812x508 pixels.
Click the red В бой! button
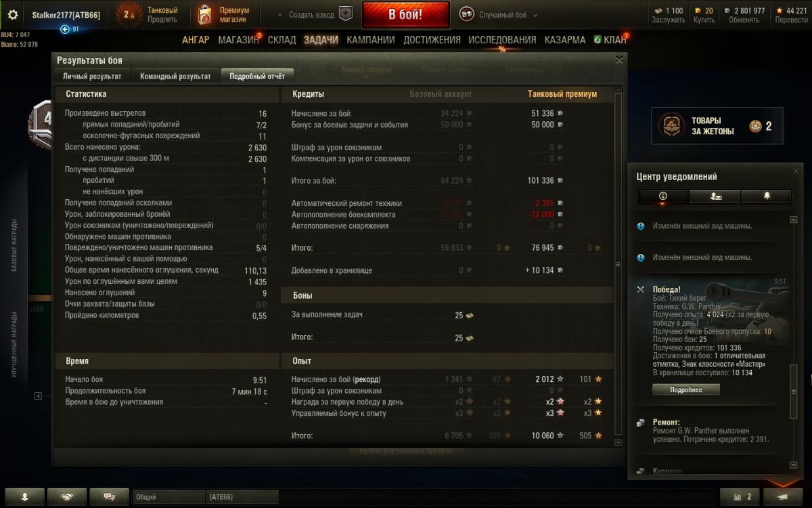[405, 14]
